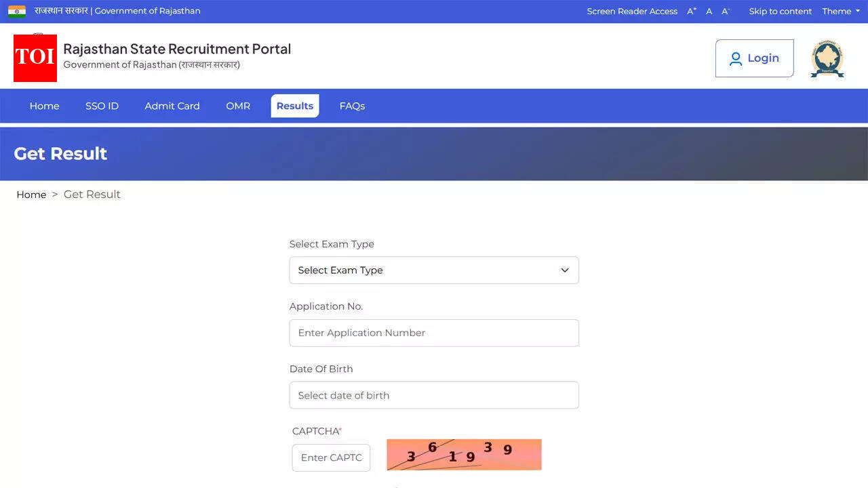The height and width of the screenshot is (488, 868).
Task: Click the CAPTCHA image
Action: 464,454
